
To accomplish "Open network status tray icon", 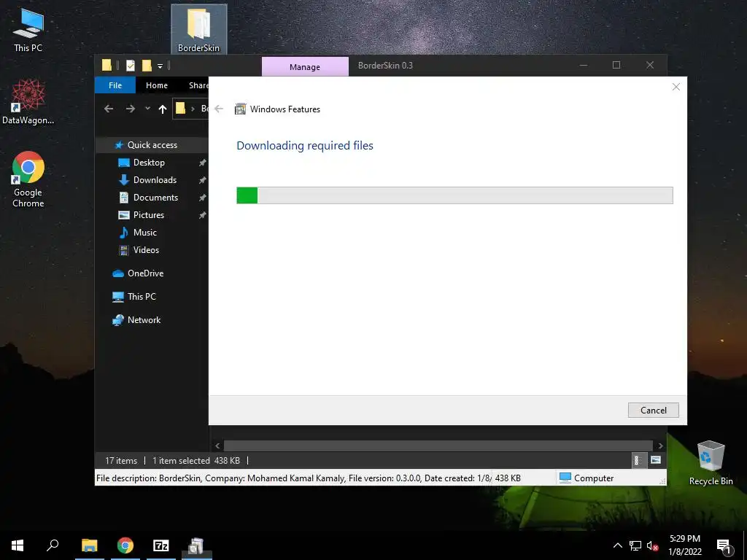I will [x=635, y=545].
